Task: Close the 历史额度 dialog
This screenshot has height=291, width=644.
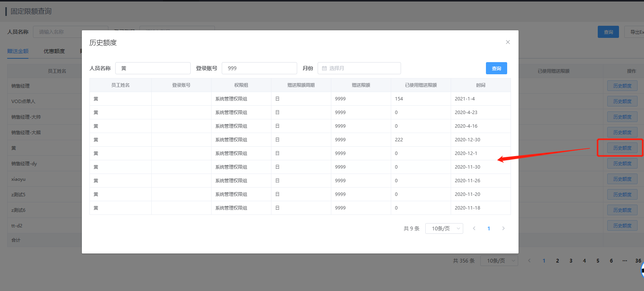Action: [508, 42]
